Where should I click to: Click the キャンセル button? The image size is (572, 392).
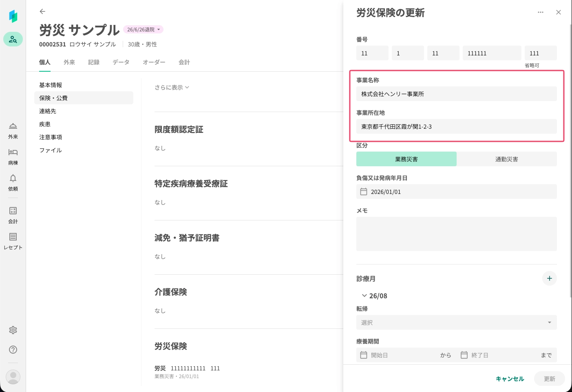coord(510,379)
